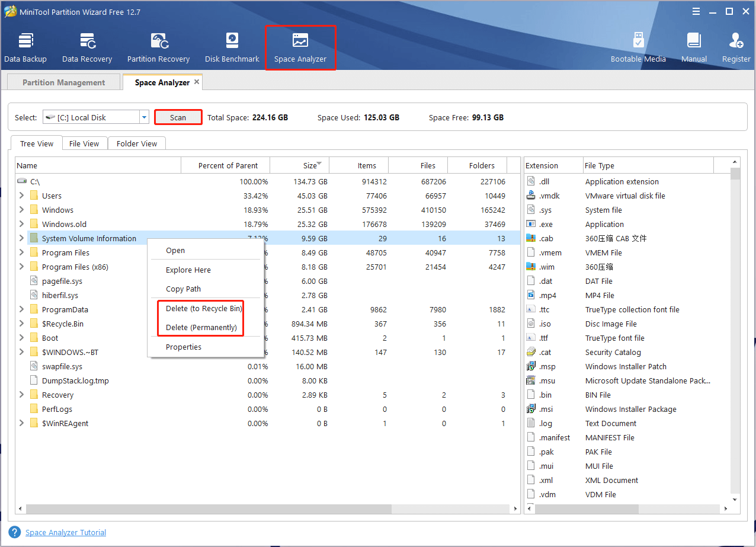Launch Data Recovery tool
756x547 pixels.
(87, 47)
